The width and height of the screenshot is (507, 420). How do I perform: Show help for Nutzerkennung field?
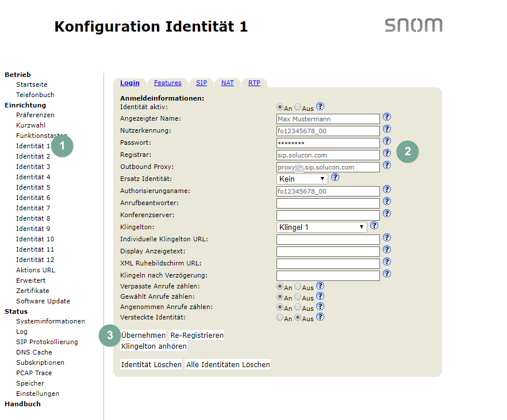(x=387, y=129)
